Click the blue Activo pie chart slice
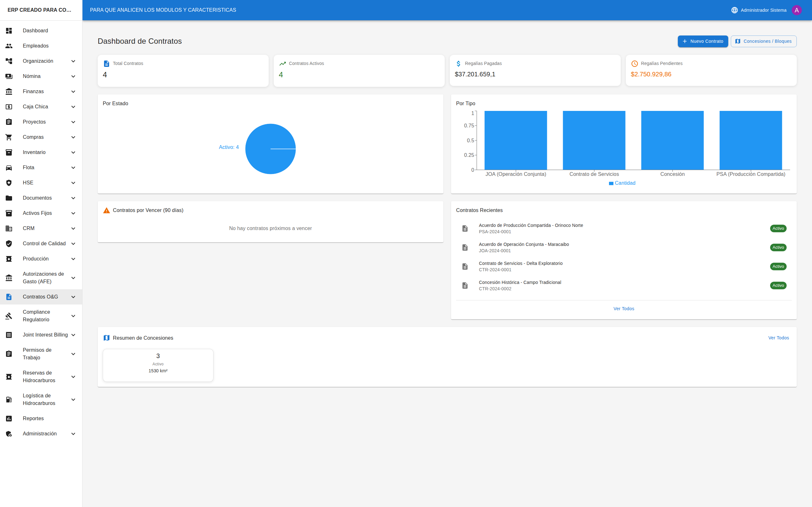Image resolution: width=812 pixels, height=507 pixels. click(271, 149)
